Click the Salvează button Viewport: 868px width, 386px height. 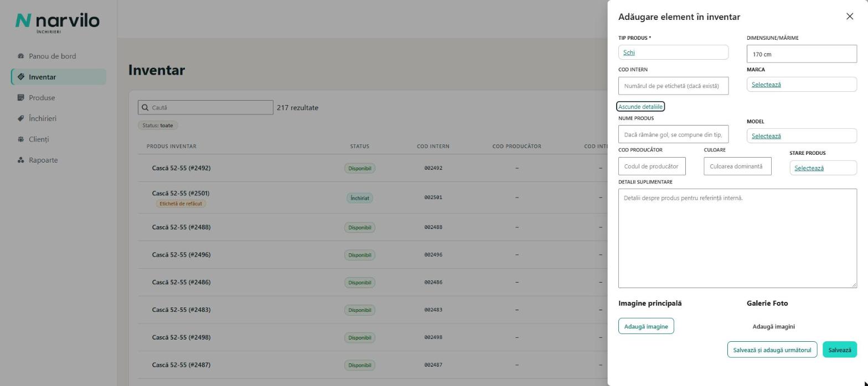pyautogui.click(x=840, y=350)
